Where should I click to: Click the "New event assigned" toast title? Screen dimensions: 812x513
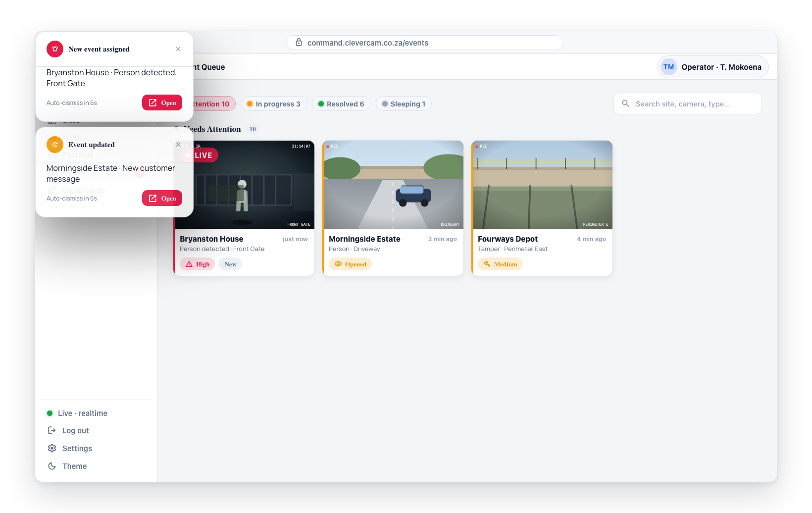99,49
